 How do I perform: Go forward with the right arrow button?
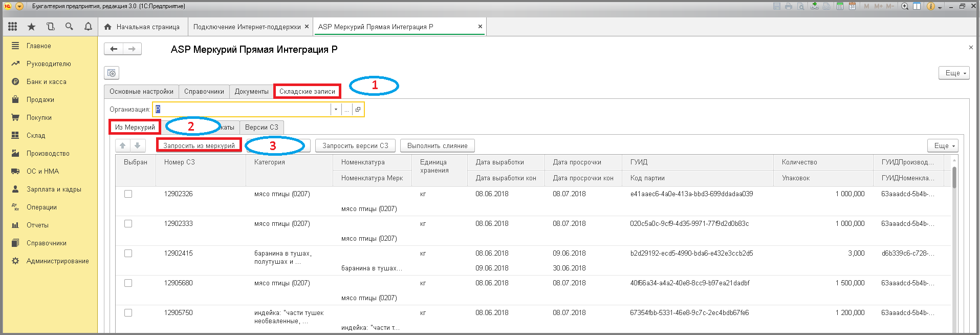pyautogui.click(x=132, y=49)
